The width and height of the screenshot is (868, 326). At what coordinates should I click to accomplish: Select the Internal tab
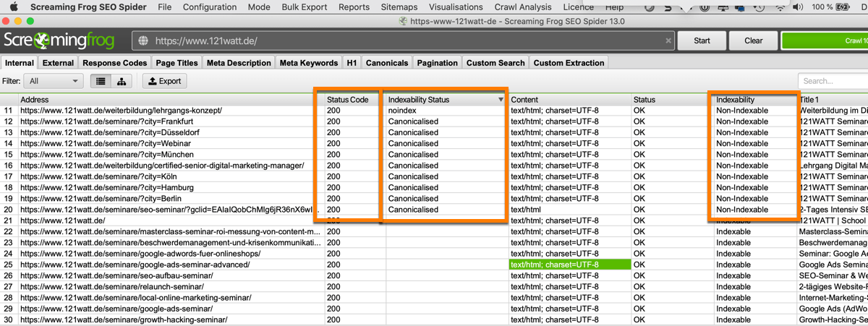point(20,63)
